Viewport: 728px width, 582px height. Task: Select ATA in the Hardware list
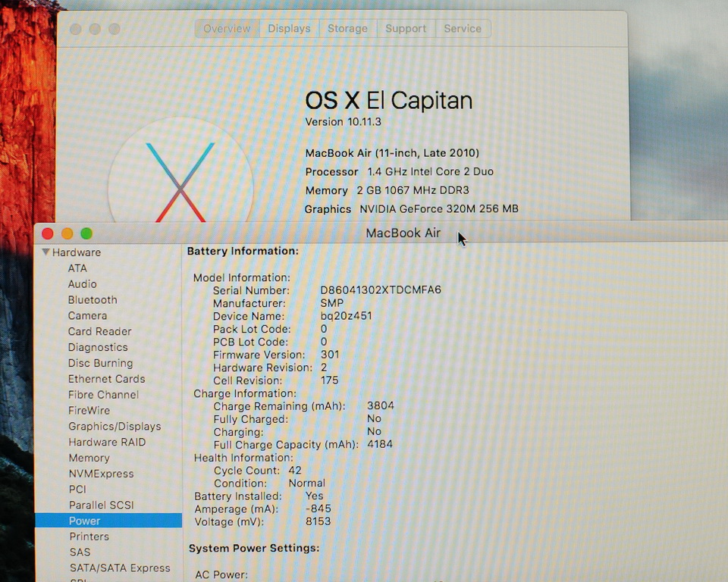coord(77,268)
